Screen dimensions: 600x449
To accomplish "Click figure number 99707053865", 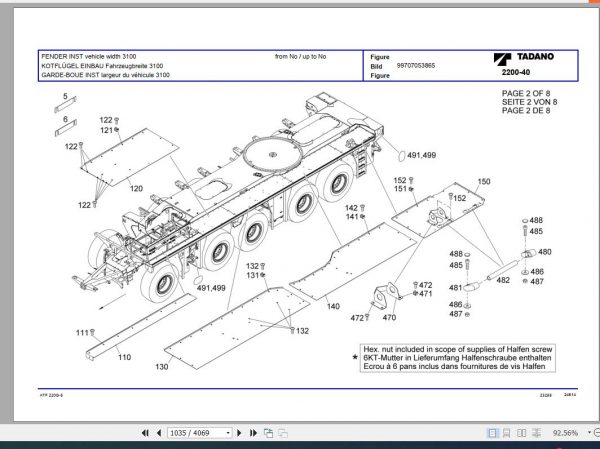I will pos(416,65).
